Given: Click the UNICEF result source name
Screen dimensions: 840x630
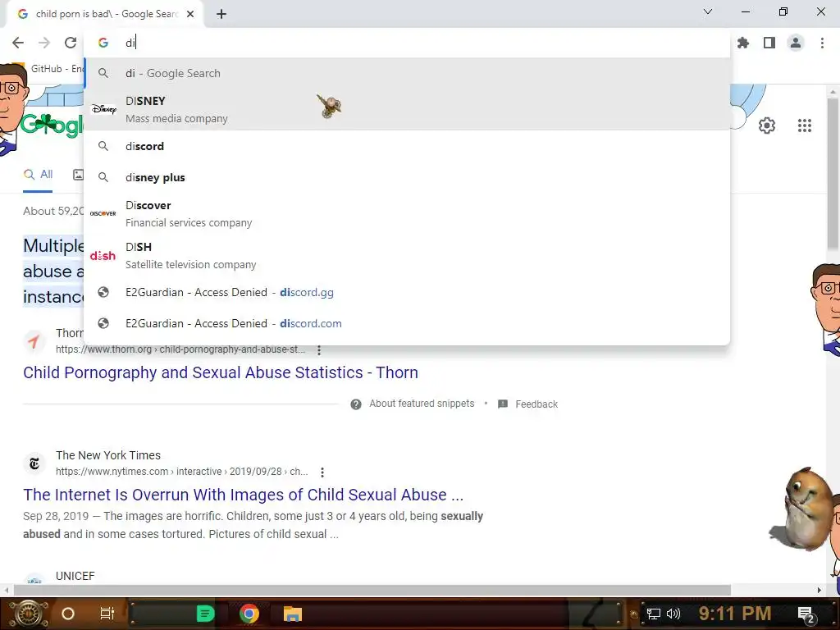Looking at the screenshot, I should [75, 576].
